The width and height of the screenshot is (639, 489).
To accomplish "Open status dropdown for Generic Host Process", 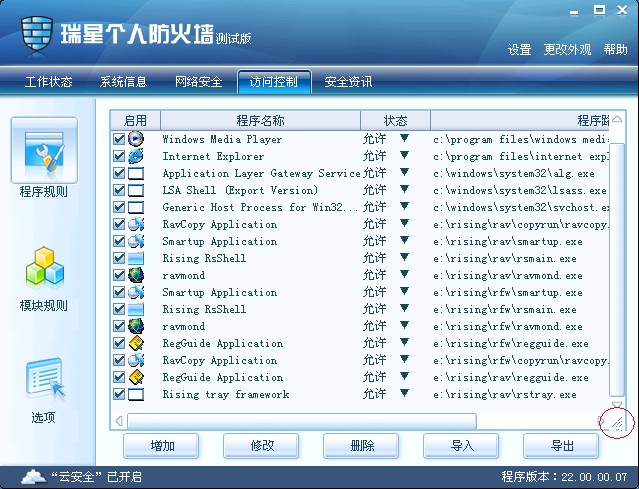I will pyautogui.click(x=404, y=207).
